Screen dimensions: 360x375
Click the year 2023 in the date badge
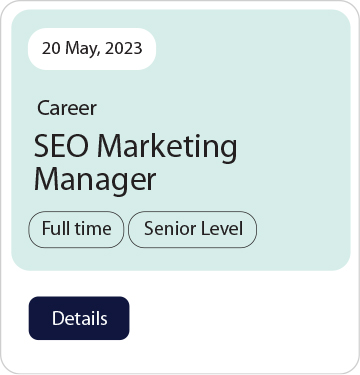124,48
